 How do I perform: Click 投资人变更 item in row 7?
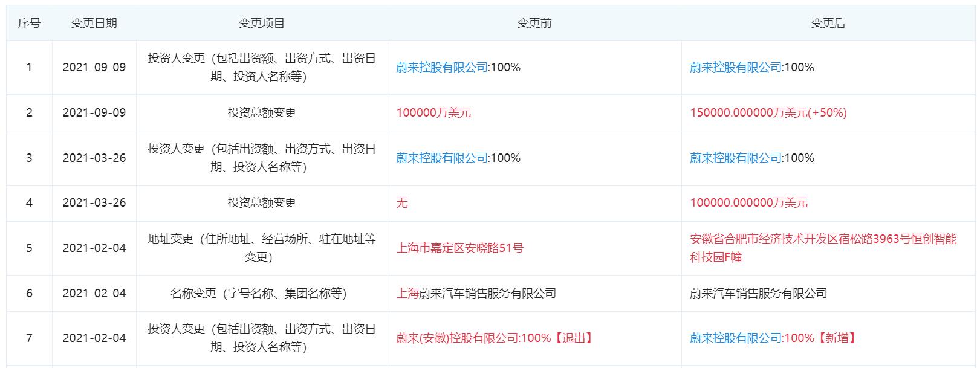tap(262, 338)
